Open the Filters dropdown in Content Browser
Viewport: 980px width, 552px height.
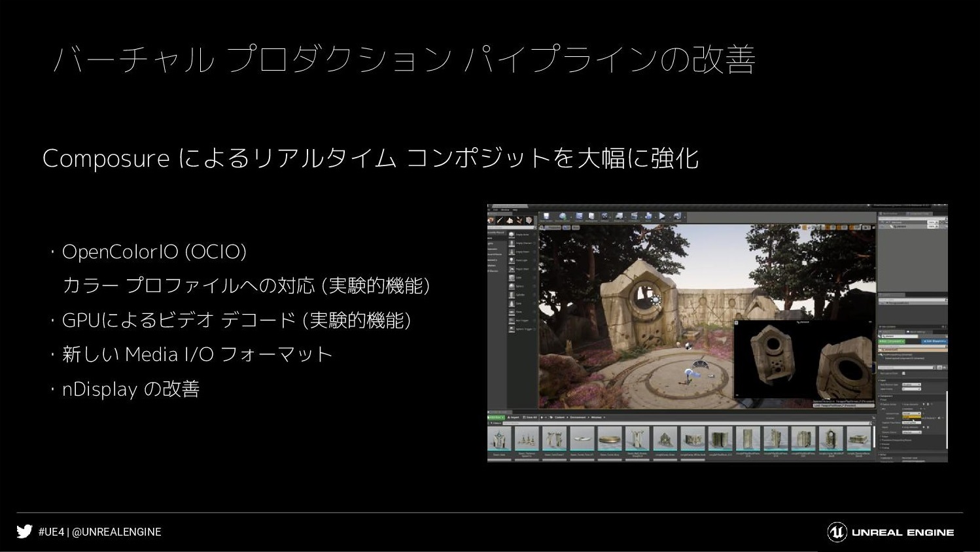point(496,423)
